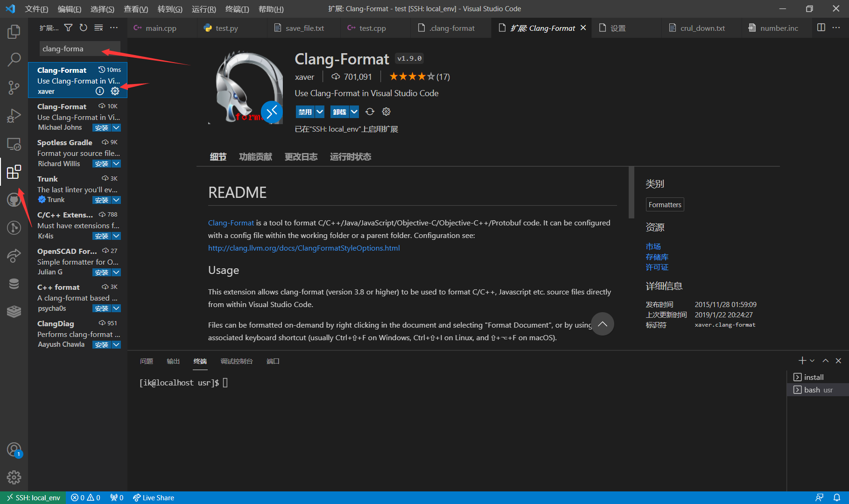Expand the 卸载 button dropdown
The image size is (849, 504).
click(x=354, y=112)
